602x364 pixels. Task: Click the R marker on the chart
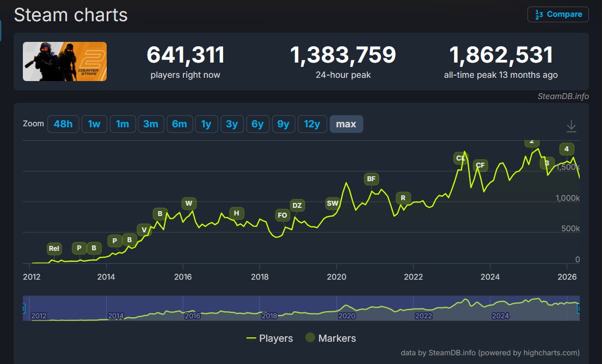point(403,198)
